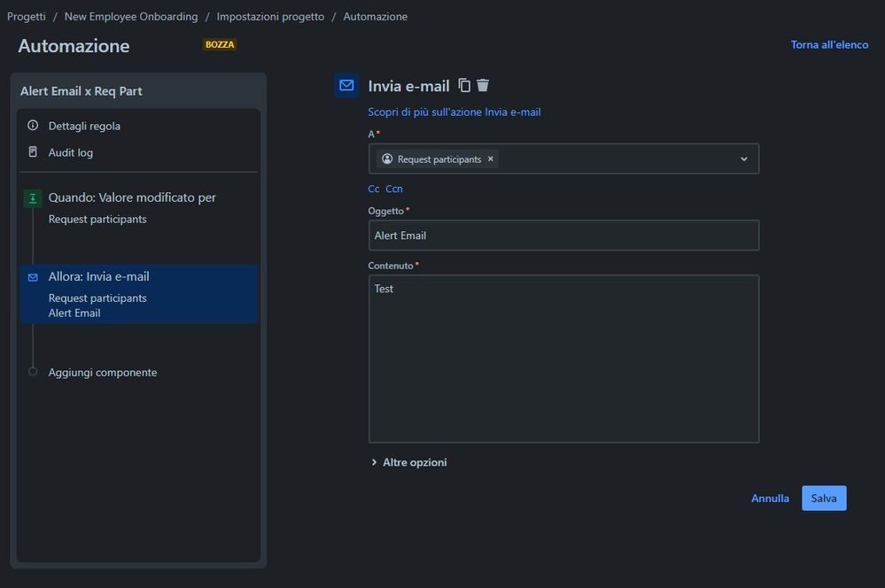
Task: Focus the Oggetto subject field
Action: [563, 236]
